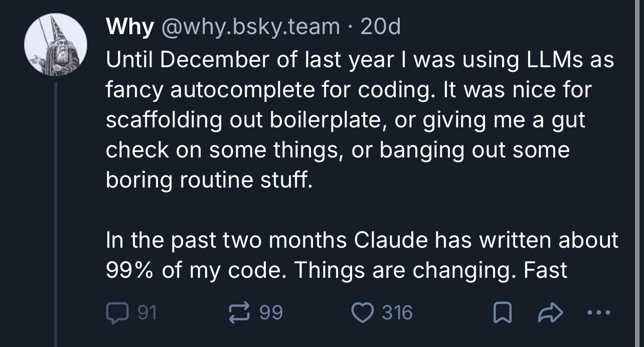Click the text "Things are changing. Fast"
Viewport: 644px width, 347px height.
pyautogui.click(x=430, y=270)
